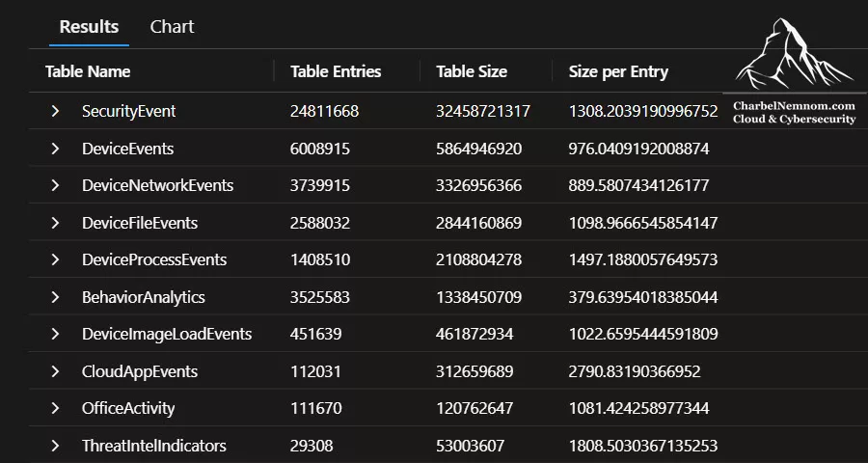Expand the OfficeActivity row
This screenshot has height=463, width=868.
coord(55,408)
